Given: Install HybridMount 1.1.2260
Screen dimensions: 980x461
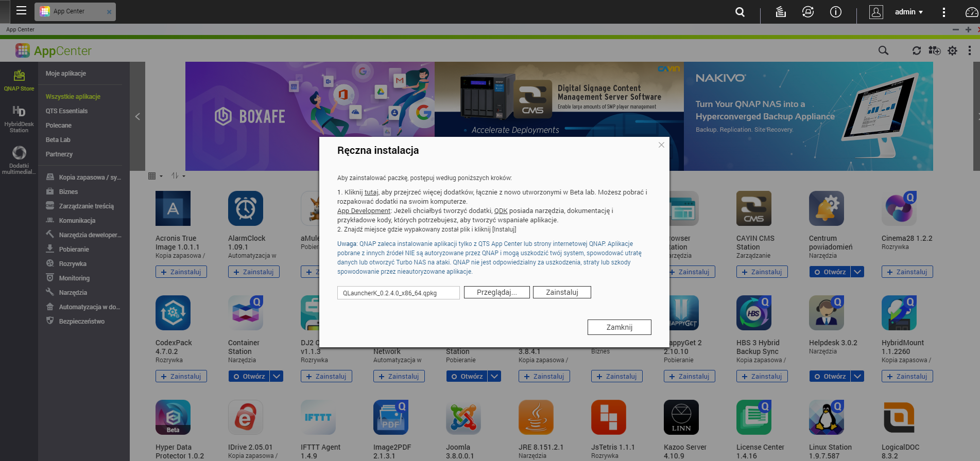Looking at the screenshot, I should 907,376.
